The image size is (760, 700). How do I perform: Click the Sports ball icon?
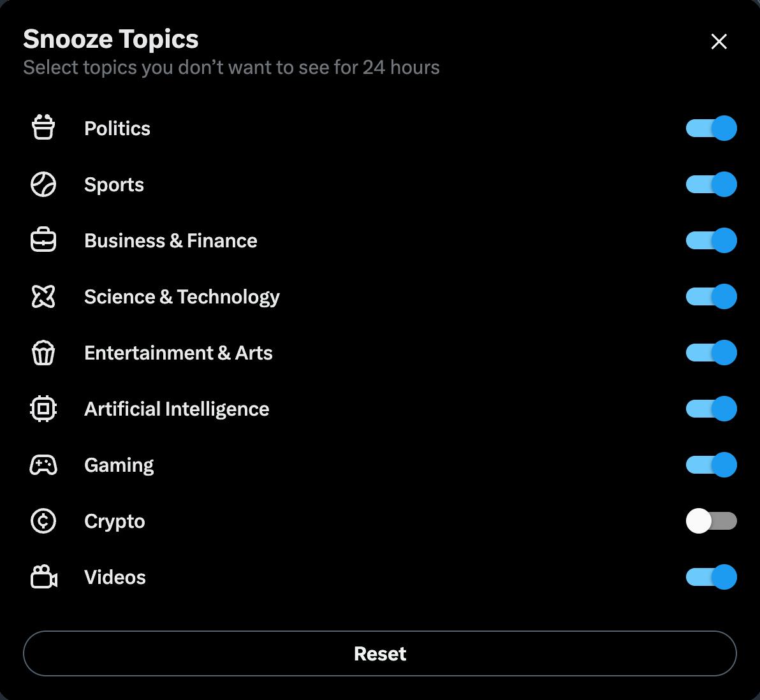point(43,184)
